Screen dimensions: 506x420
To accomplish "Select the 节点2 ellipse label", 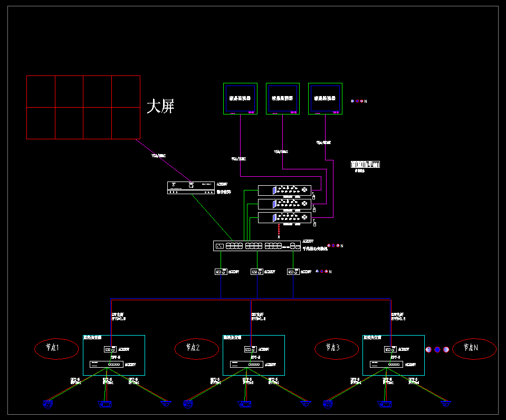I will point(196,349).
